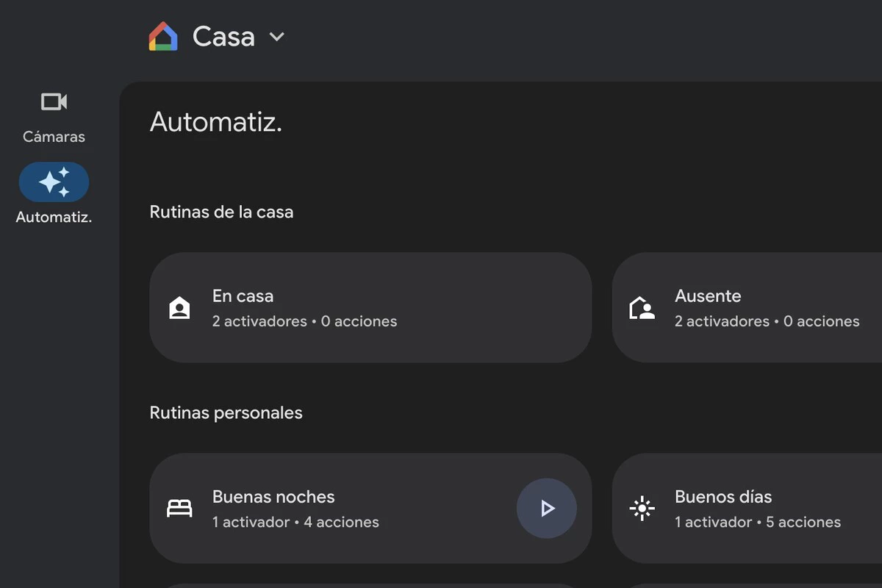Click "1 activador • 4 acciones" under Buenas noches
The image size is (882, 588).
[x=295, y=523]
